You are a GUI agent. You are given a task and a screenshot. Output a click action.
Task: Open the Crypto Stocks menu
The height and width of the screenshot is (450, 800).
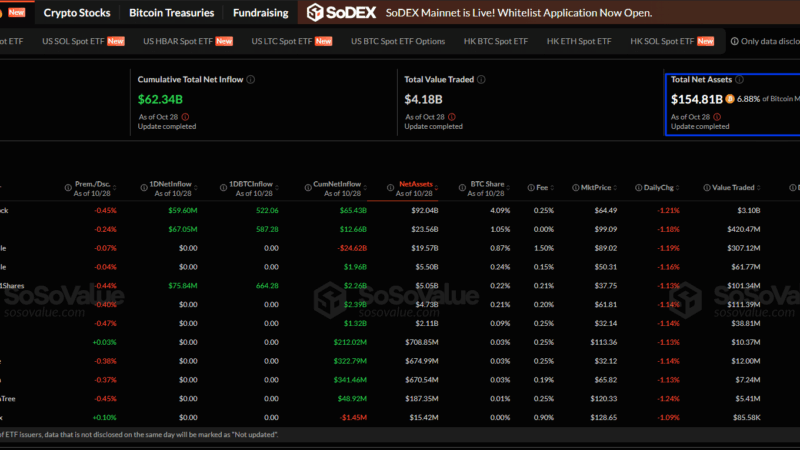pos(77,13)
